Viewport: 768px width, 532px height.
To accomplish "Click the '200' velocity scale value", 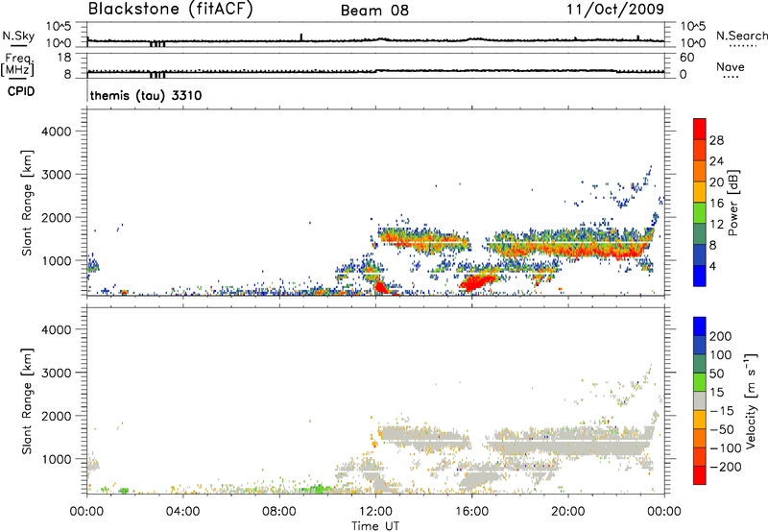I will [721, 336].
